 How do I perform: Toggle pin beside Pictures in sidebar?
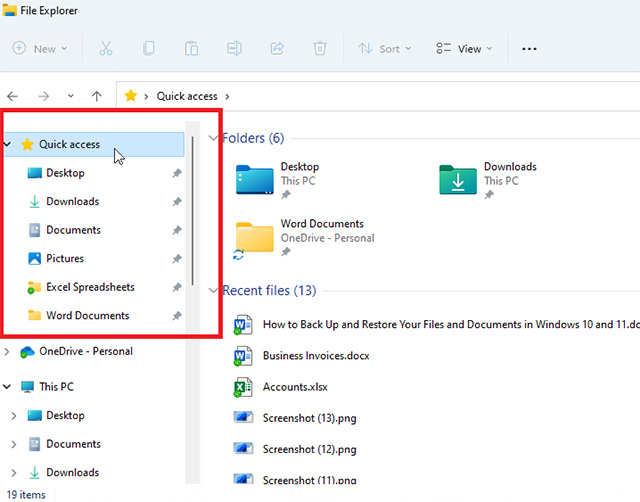click(x=176, y=259)
